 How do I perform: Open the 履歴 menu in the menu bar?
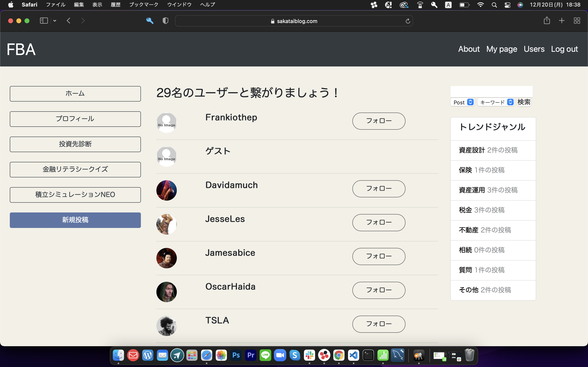tap(116, 4)
